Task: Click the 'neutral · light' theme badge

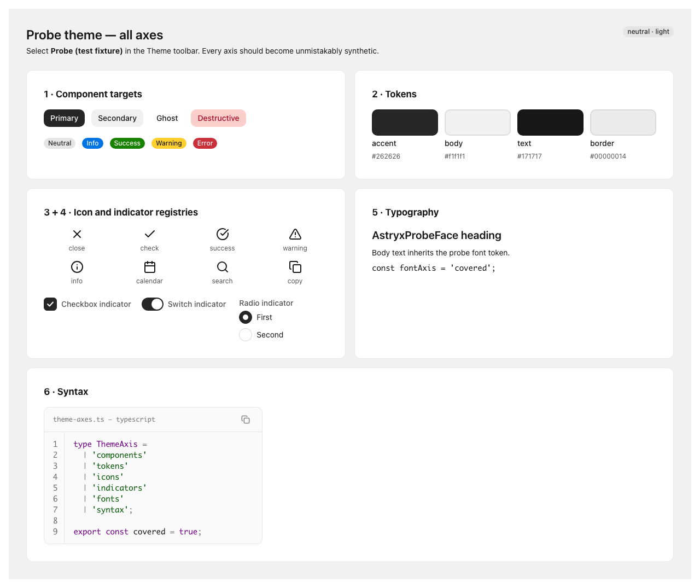Action: [x=648, y=32]
